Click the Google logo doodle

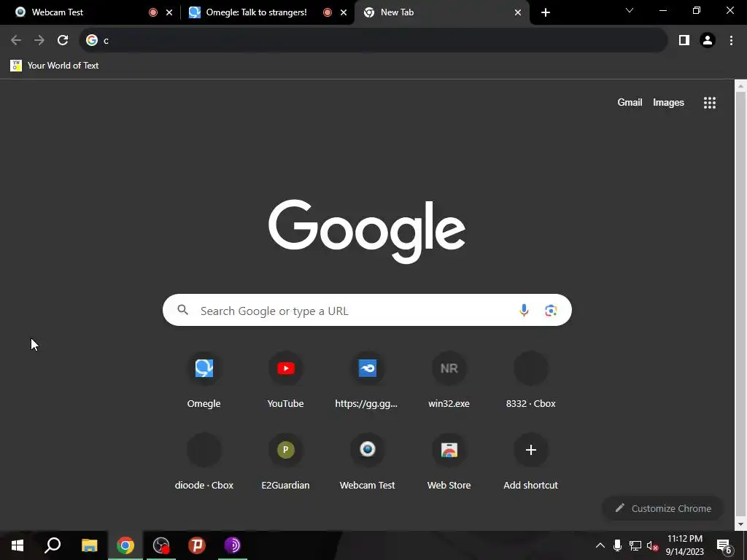coord(367,231)
